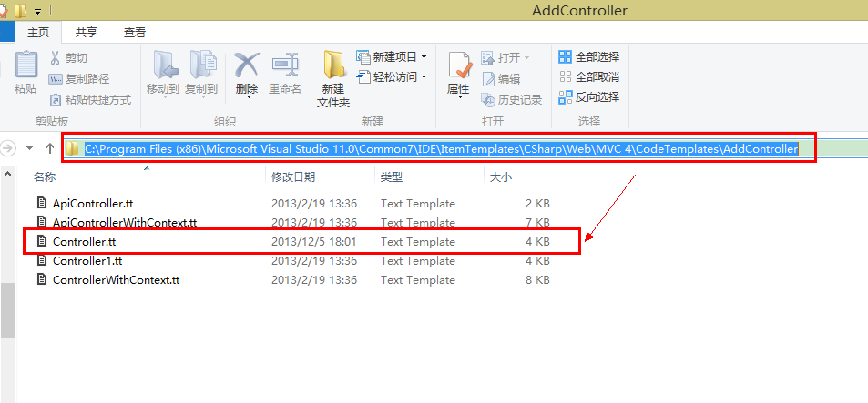
Task: Switch to the View (查看) tab
Action: point(135,33)
